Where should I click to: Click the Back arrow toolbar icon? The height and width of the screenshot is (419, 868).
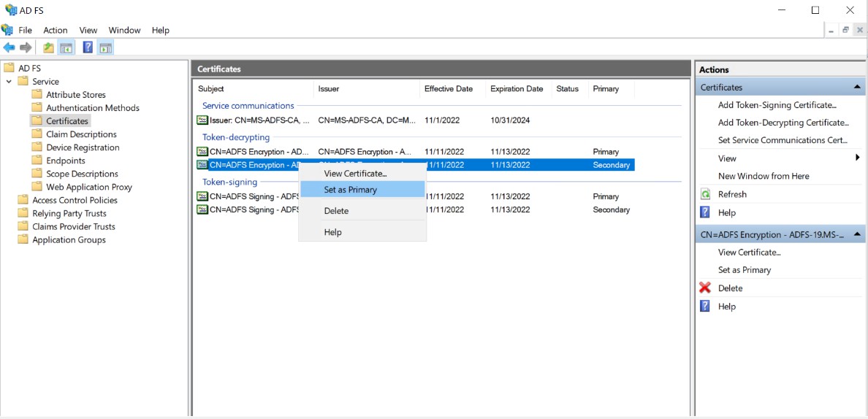(x=9, y=48)
